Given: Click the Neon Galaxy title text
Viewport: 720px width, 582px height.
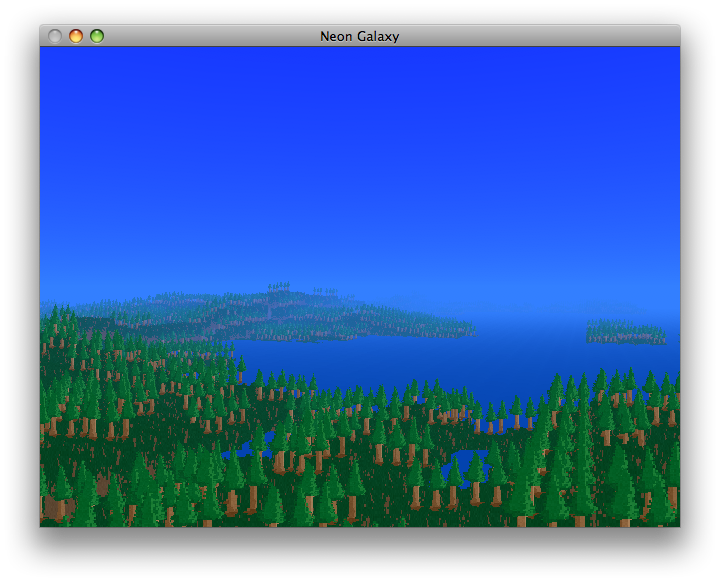Looking at the screenshot, I should tap(360, 36).
